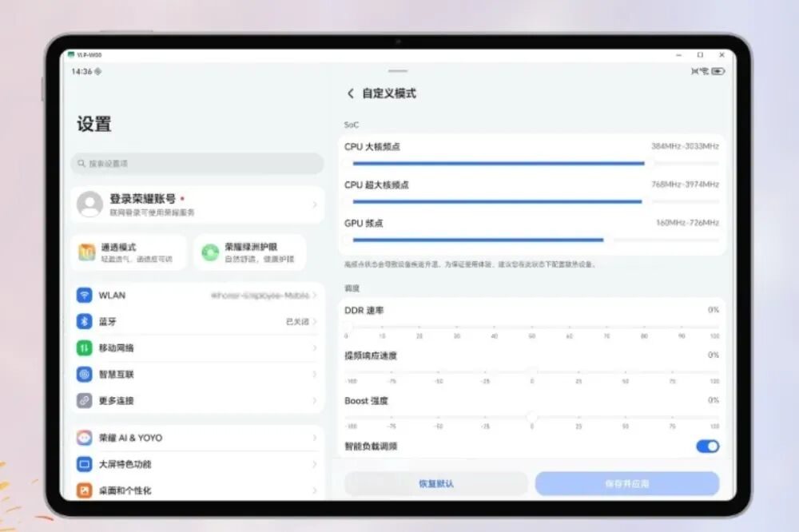Open 登录荣耀账号 sign-in entry

(197, 204)
